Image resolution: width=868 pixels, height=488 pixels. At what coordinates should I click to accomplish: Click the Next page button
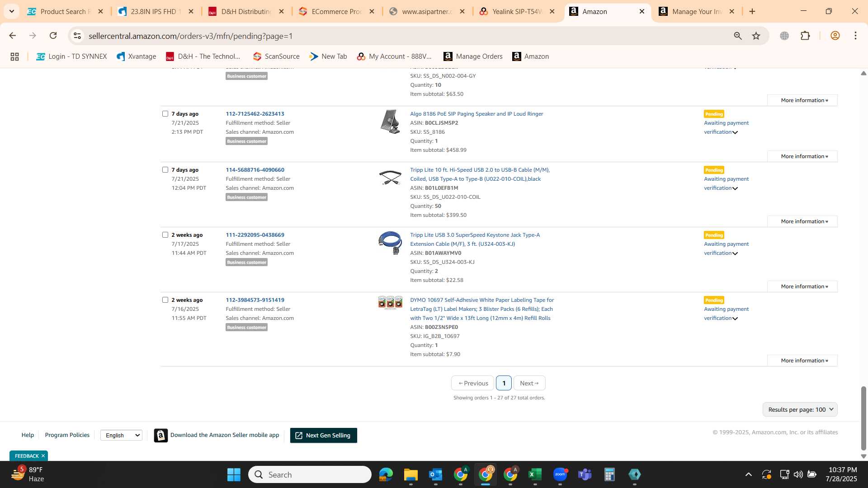click(x=529, y=383)
